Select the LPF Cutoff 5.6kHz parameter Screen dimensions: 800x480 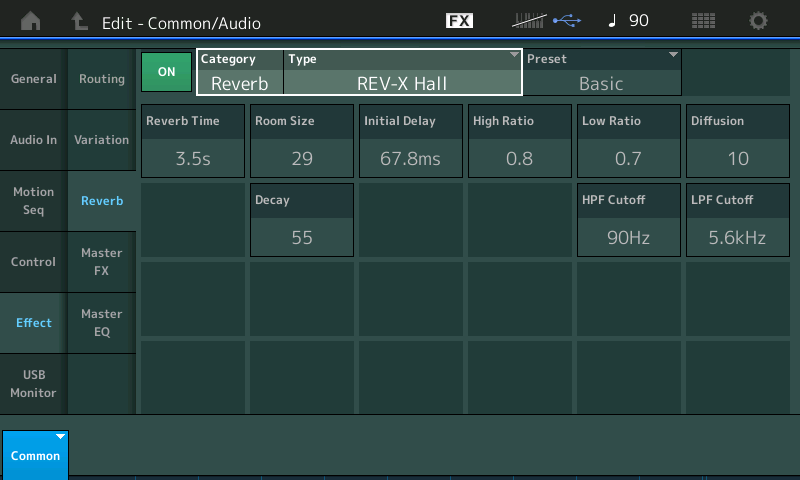738,220
